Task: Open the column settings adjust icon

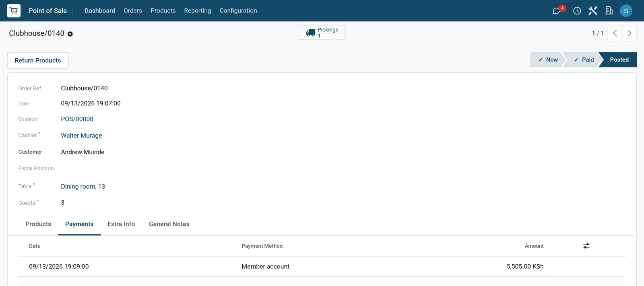Action: click(x=586, y=246)
